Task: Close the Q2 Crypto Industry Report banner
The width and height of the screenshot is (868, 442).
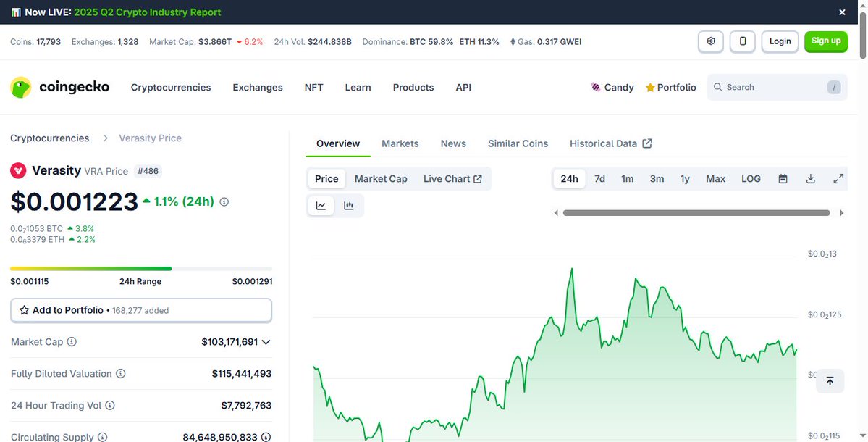Action: pos(842,12)
